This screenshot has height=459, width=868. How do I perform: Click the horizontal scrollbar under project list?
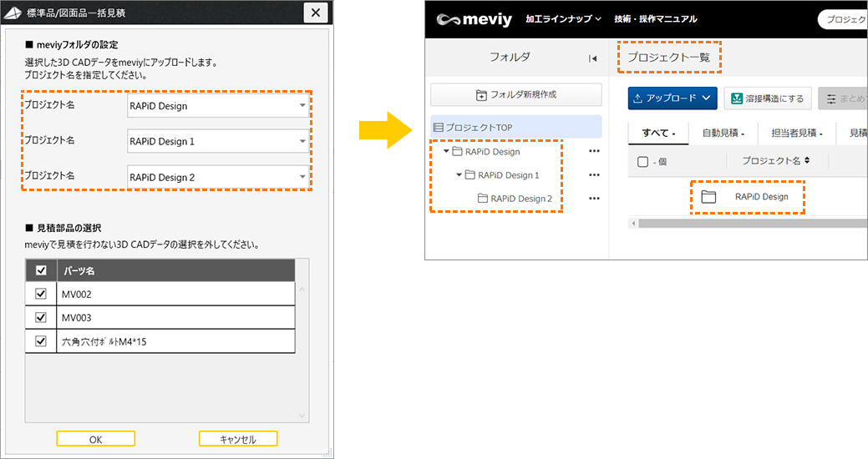tap(753, 224)
